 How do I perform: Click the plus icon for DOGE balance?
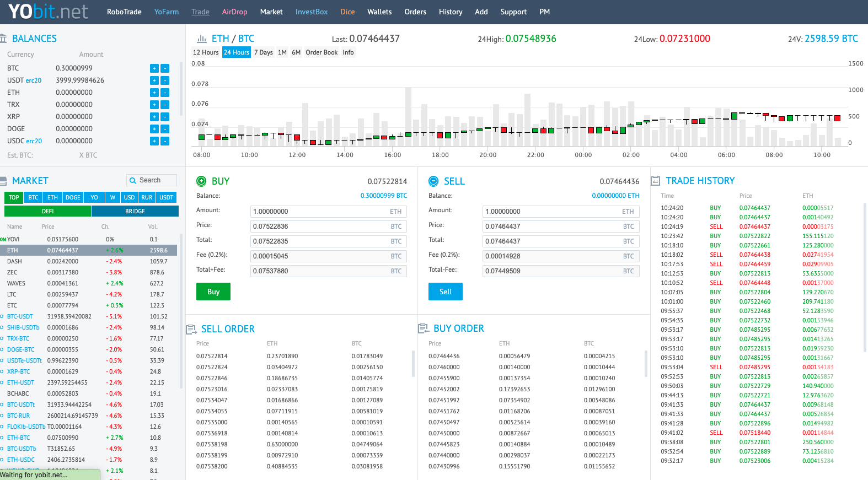(x=154, y=129)
